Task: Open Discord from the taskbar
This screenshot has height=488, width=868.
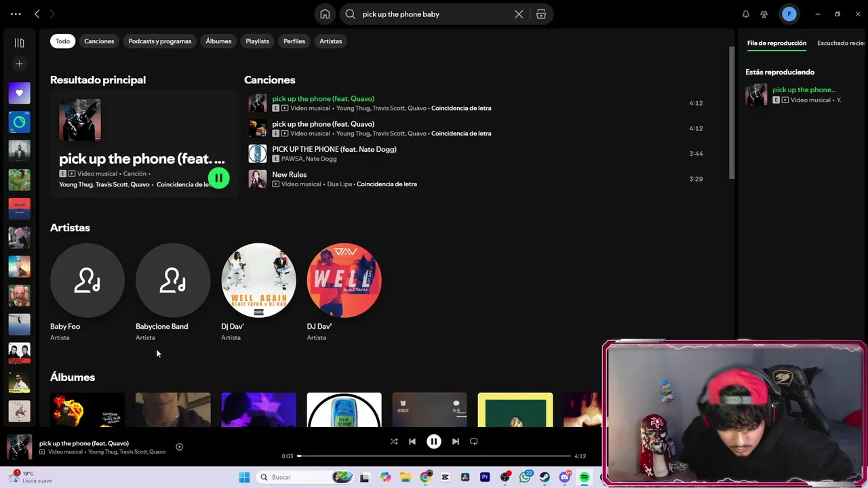Action: tap(564, 477)
